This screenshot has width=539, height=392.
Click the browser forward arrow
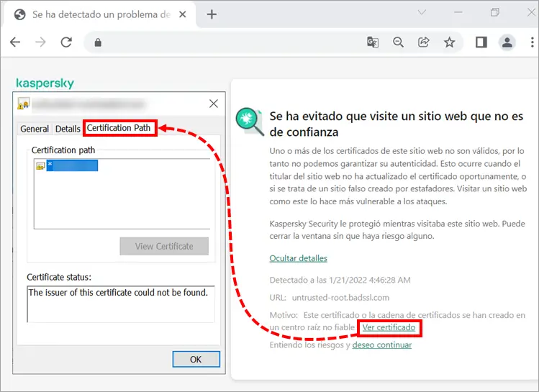40,42
